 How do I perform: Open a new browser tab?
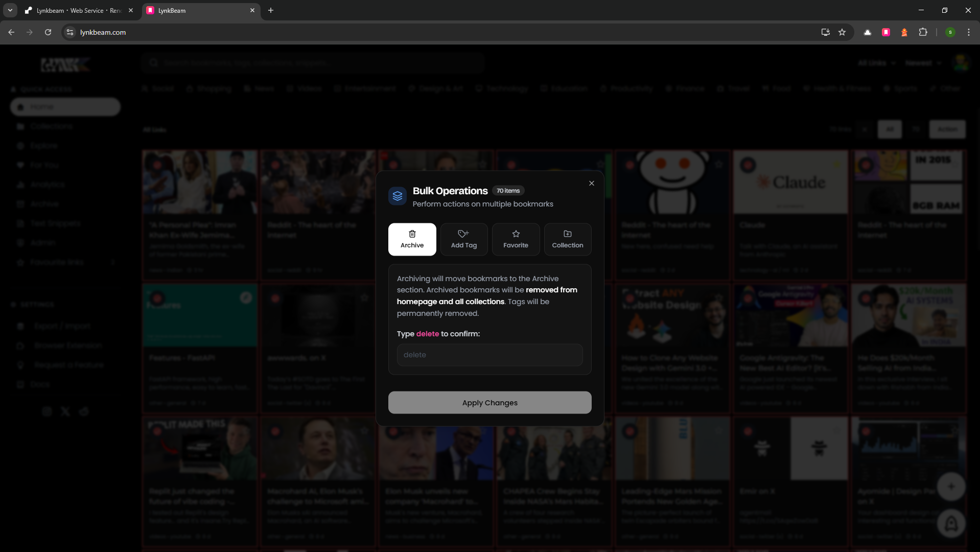point(271,10)
